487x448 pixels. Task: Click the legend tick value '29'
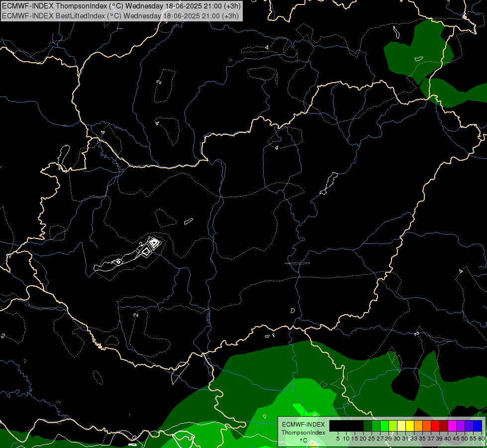(x=389, y=439)
